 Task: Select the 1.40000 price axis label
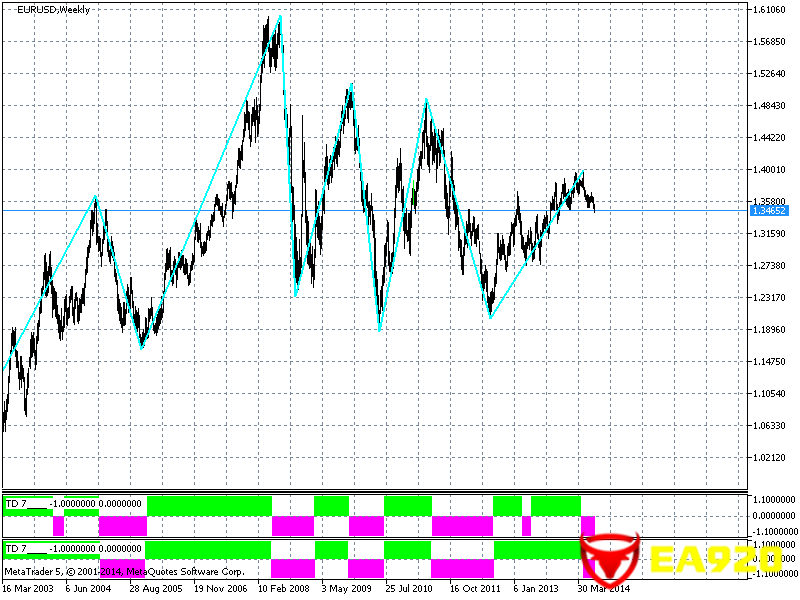pos(770,170)
